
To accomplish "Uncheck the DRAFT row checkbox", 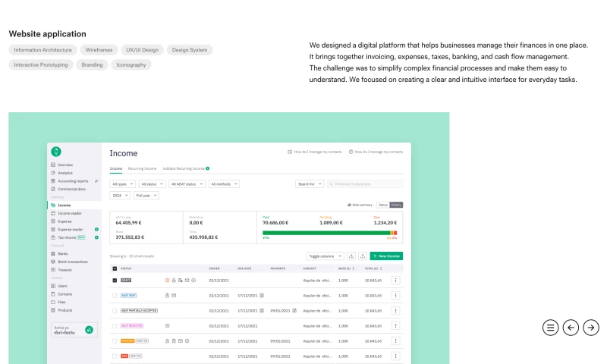I will 115,281.
